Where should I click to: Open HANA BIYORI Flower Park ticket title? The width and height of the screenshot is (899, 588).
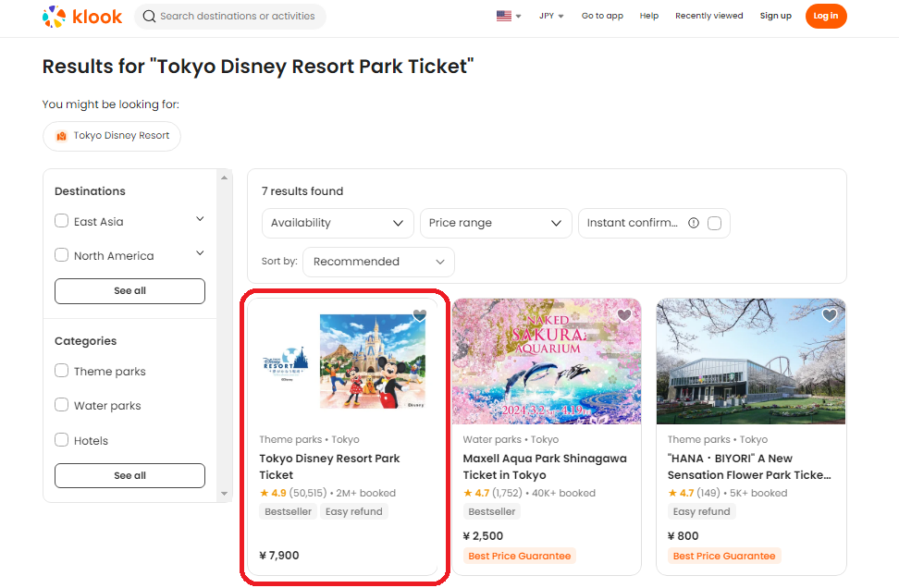[x=749, y=467]
